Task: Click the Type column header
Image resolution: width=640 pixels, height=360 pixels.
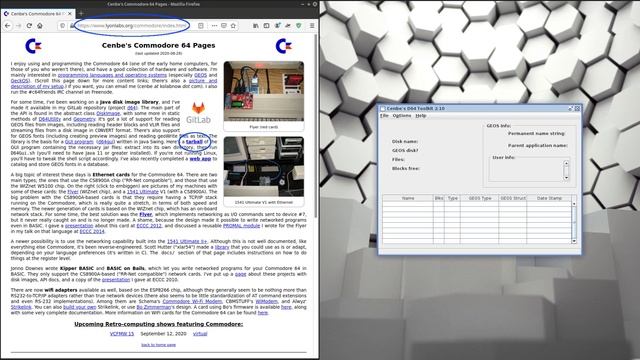Action: [452, 198]
